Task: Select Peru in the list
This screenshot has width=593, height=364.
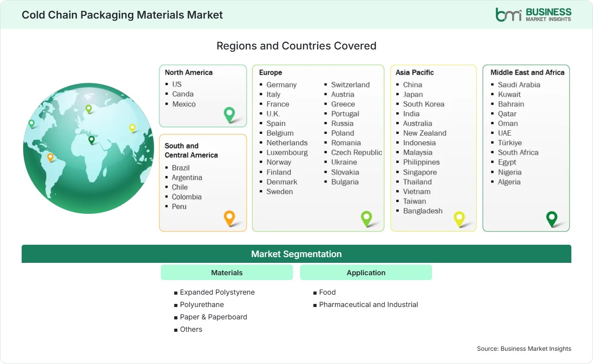Action: click(179, 206)
